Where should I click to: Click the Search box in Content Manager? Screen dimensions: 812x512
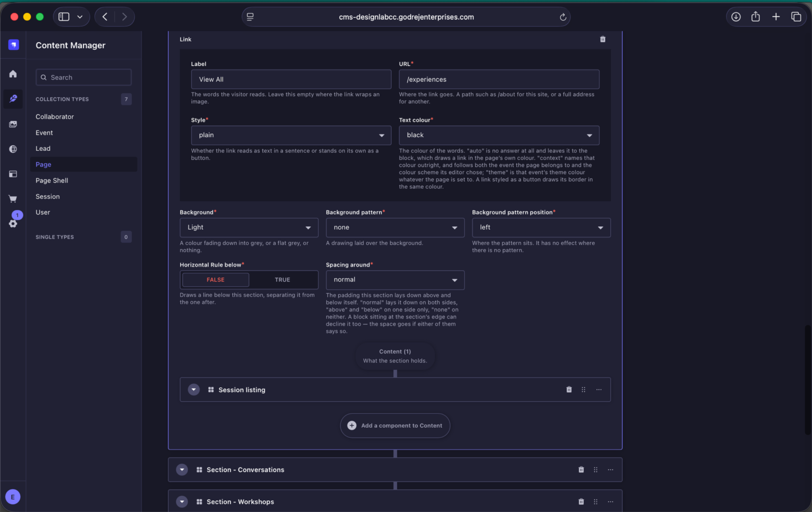[x=83, y=77]
